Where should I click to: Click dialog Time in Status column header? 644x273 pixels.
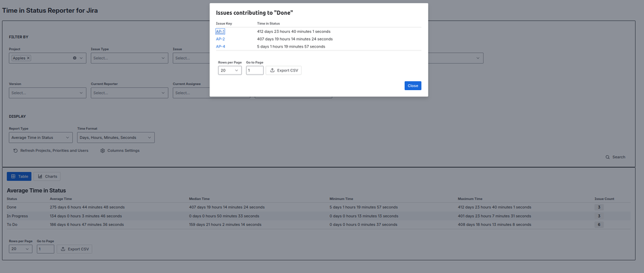click(x=268, y=24)
